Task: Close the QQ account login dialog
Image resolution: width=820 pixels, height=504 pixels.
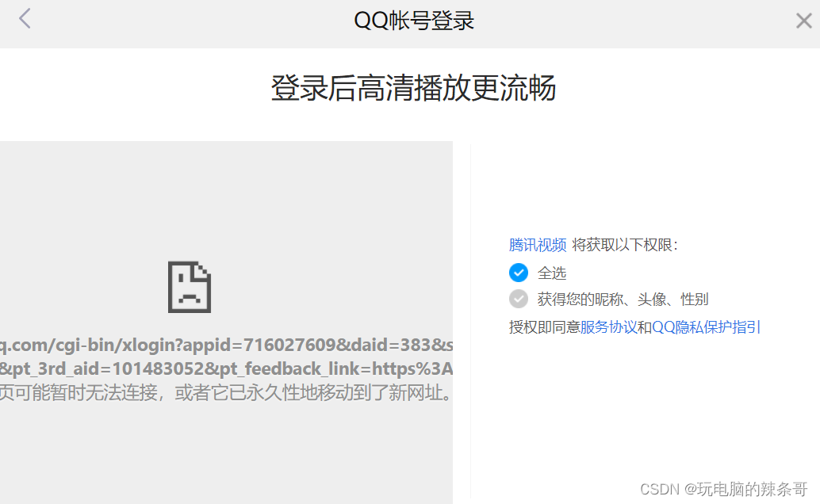Action: [804, 21]
